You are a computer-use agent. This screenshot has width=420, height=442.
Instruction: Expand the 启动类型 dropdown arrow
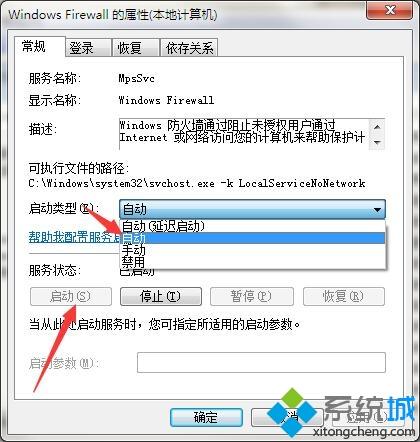(x=377, y=209)
